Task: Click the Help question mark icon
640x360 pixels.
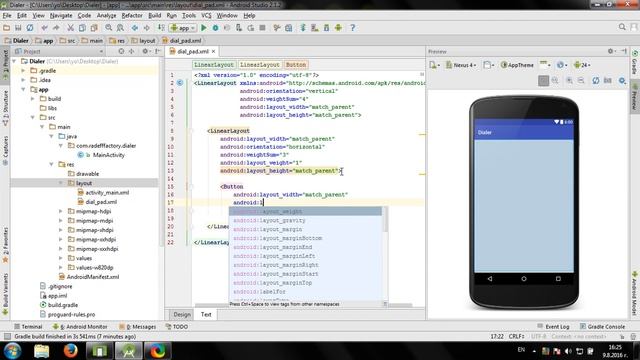Action: click(x=353, y=28)
